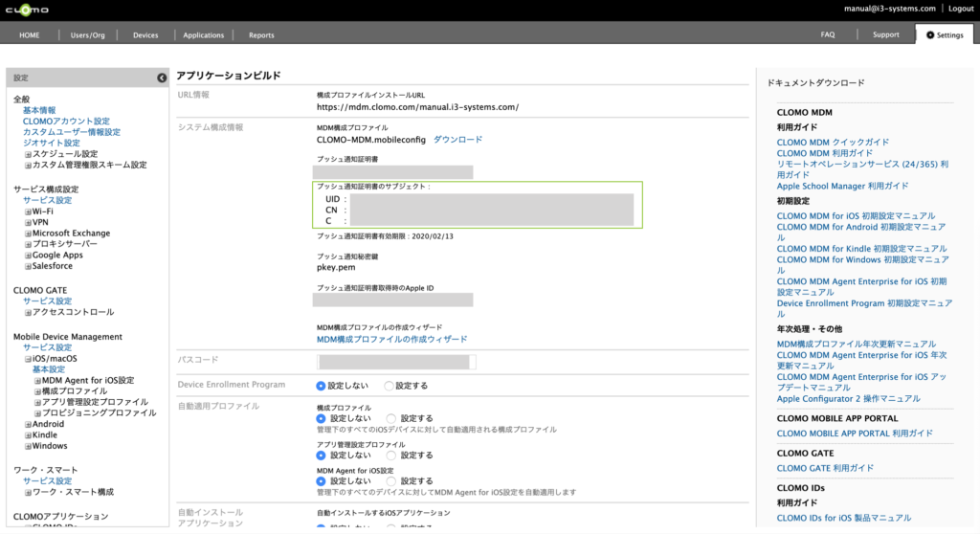Select 設定する for MDM Agent for iOS設定

[391, 481]
